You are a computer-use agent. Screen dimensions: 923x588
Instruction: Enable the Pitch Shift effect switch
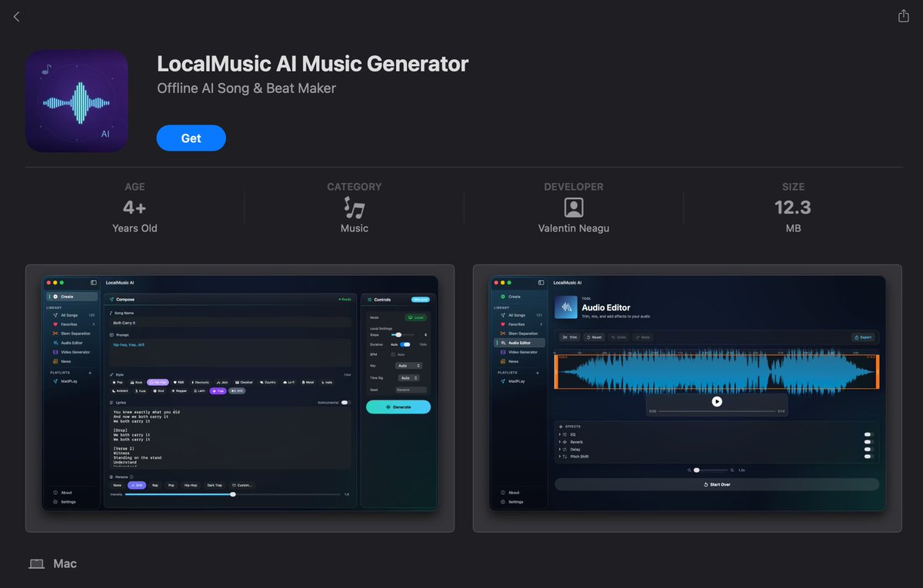coord(868,457)
